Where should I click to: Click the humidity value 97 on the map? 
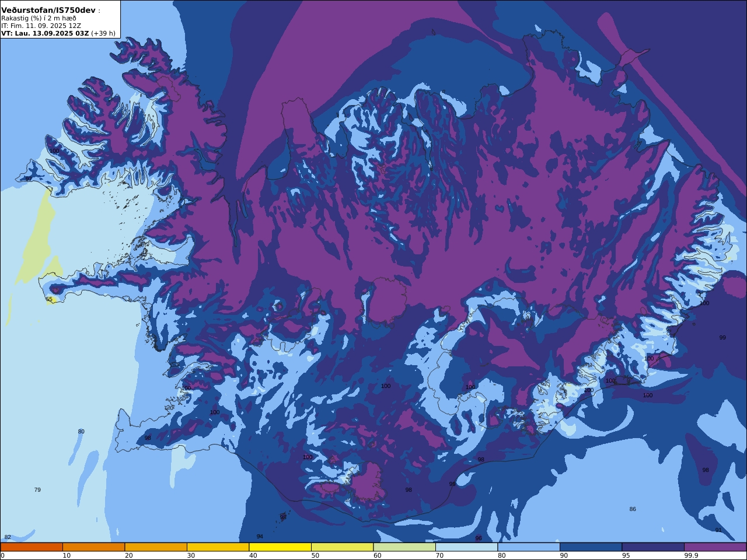tap(29, 179)
